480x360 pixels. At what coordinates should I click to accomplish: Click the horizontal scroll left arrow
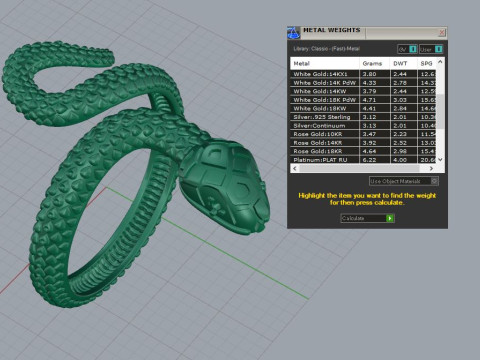[294, 168]
